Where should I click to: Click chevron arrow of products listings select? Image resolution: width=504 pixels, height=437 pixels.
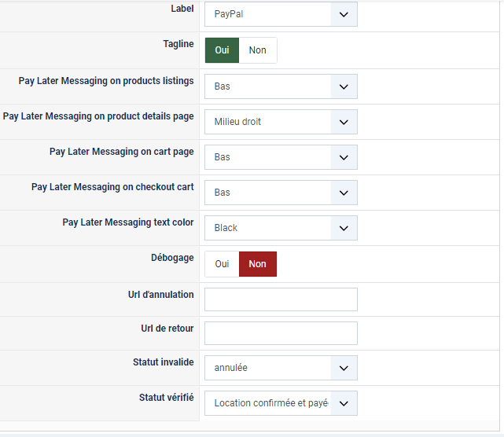pyautogui.click(x=344, y=86)
